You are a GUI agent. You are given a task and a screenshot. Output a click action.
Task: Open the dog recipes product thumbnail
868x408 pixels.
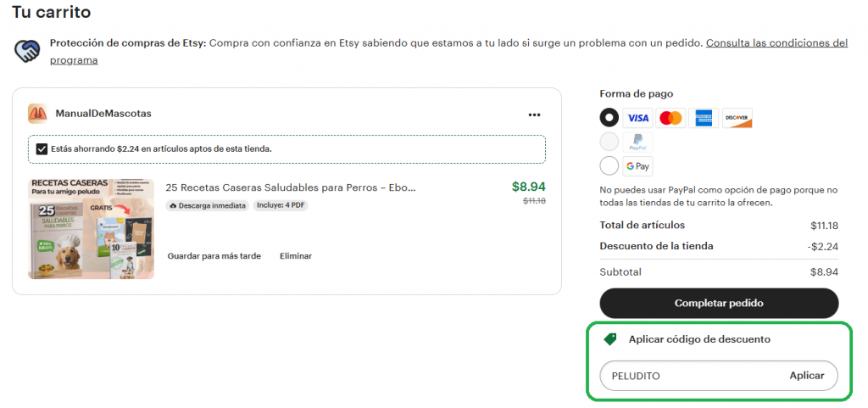coord(91,229)
